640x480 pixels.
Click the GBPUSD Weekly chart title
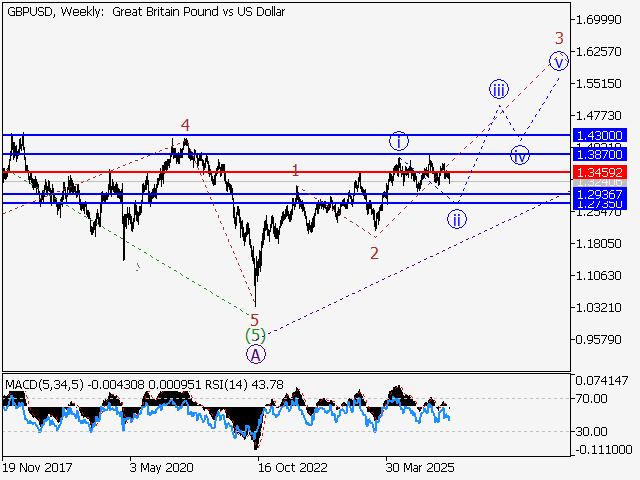[x=146, y=12]
